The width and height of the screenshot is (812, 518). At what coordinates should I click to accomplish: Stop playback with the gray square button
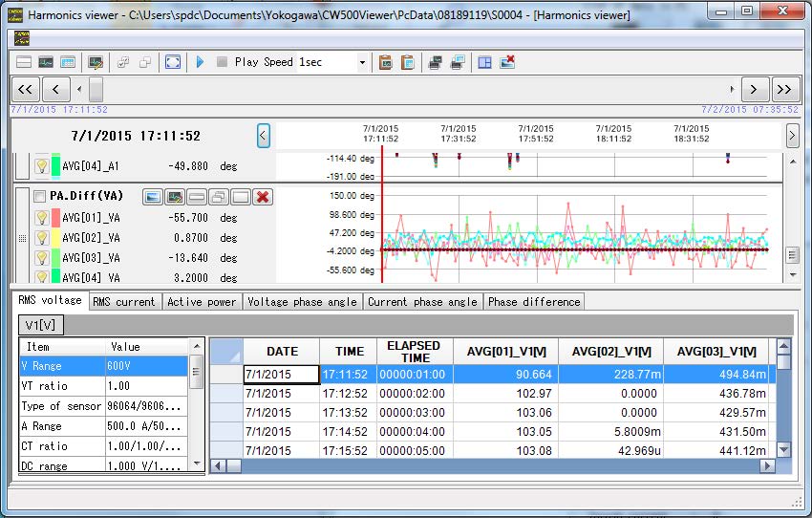(x=222, y=62)
